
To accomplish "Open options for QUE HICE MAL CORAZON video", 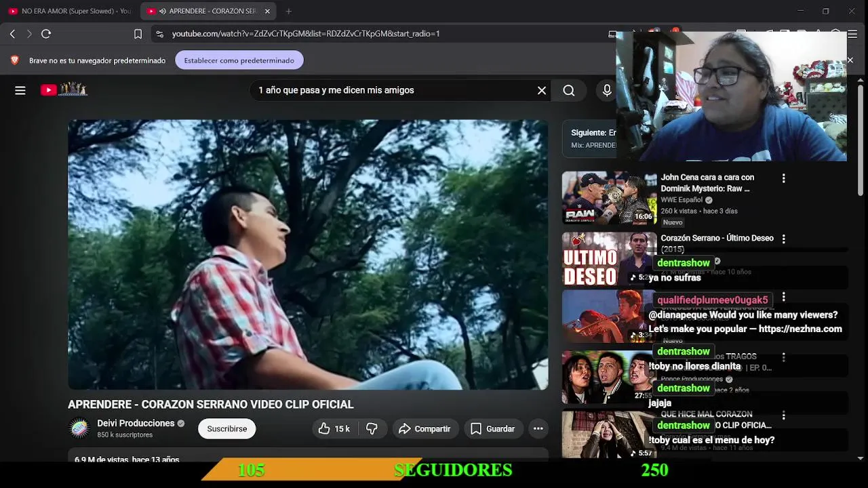I will tap(783, 415).
